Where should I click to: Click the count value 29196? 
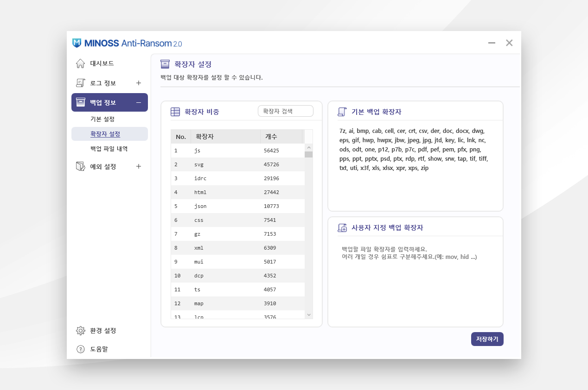[271, 178]
